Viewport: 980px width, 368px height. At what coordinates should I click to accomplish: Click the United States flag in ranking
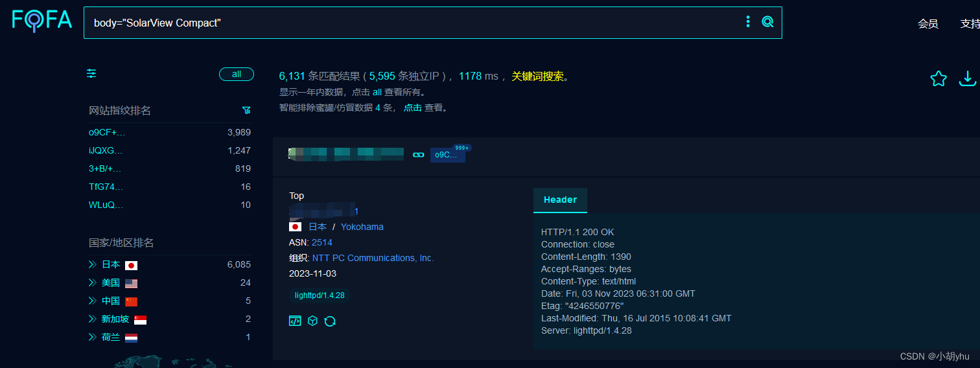(131, 283)
